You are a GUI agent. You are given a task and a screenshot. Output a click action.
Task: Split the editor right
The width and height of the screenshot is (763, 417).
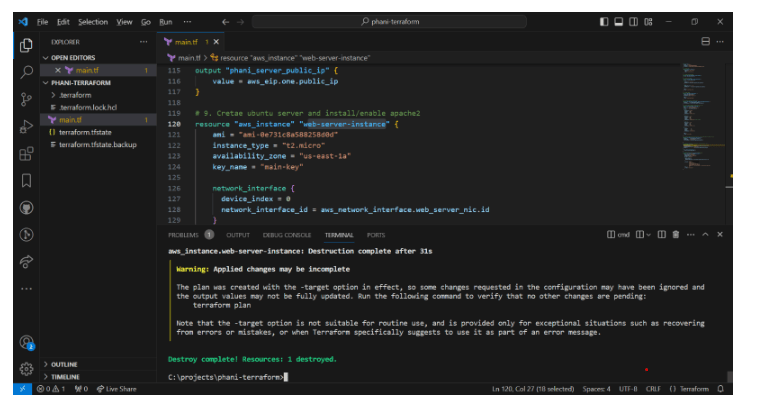[x=706, y=42]
